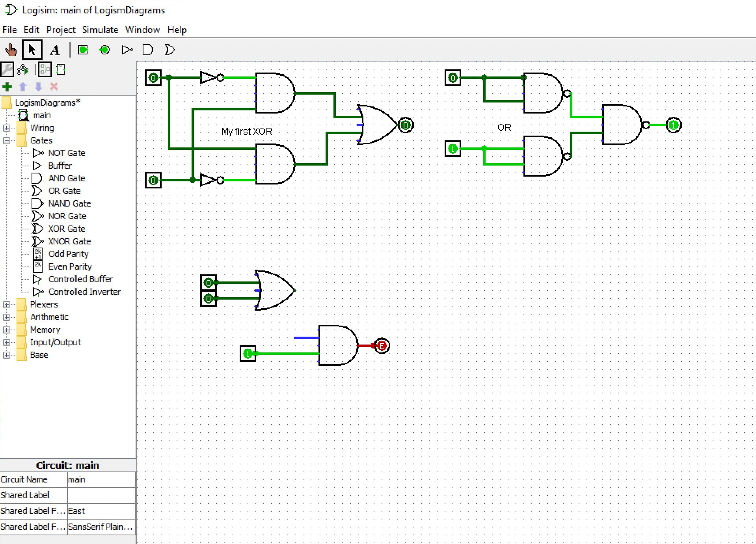Expand the Wiring folder
This screenshot has height=544, width=756.
click(x=7, y=128)
